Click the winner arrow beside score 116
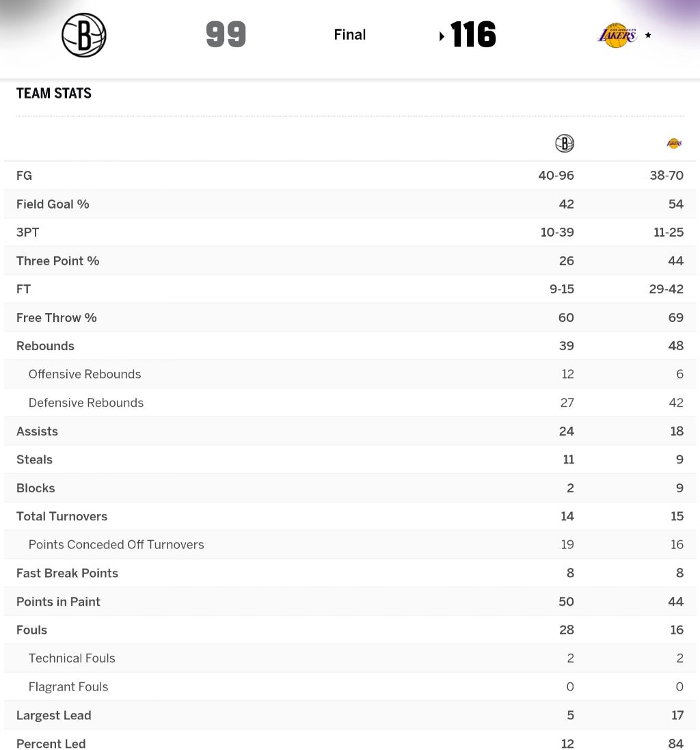The height and width of the screenshot is (750, 700). (442, 36)
